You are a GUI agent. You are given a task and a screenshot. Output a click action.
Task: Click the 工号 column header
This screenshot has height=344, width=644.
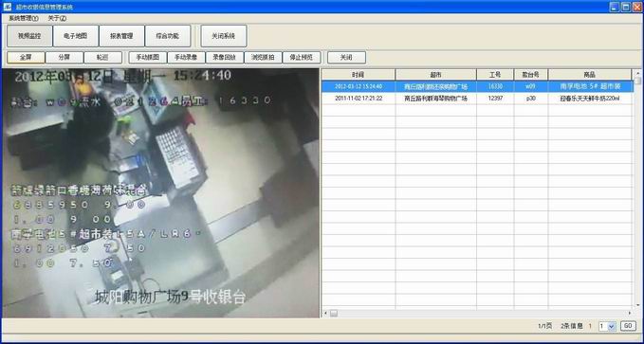495,75
